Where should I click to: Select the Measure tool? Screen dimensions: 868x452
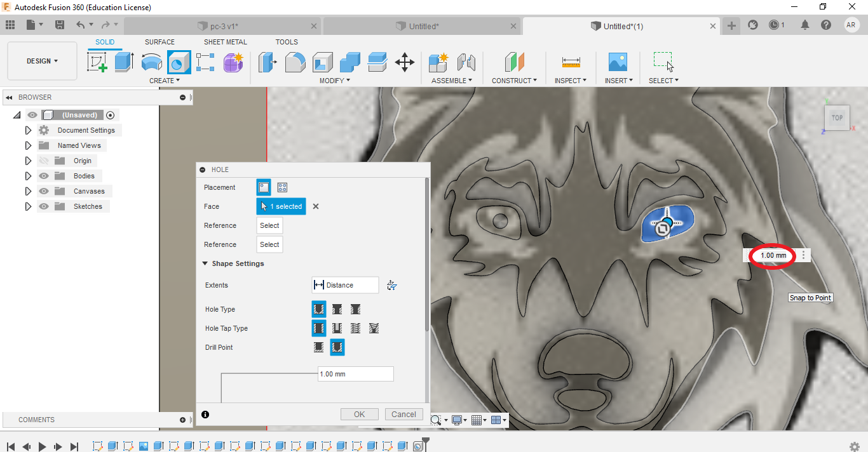click(571, 62)
